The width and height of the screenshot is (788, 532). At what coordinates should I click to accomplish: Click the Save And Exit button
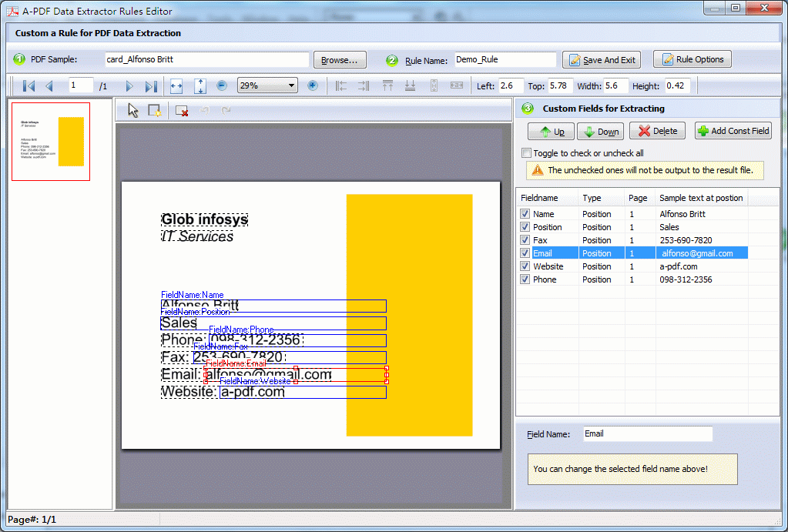(x=601, y=59)
